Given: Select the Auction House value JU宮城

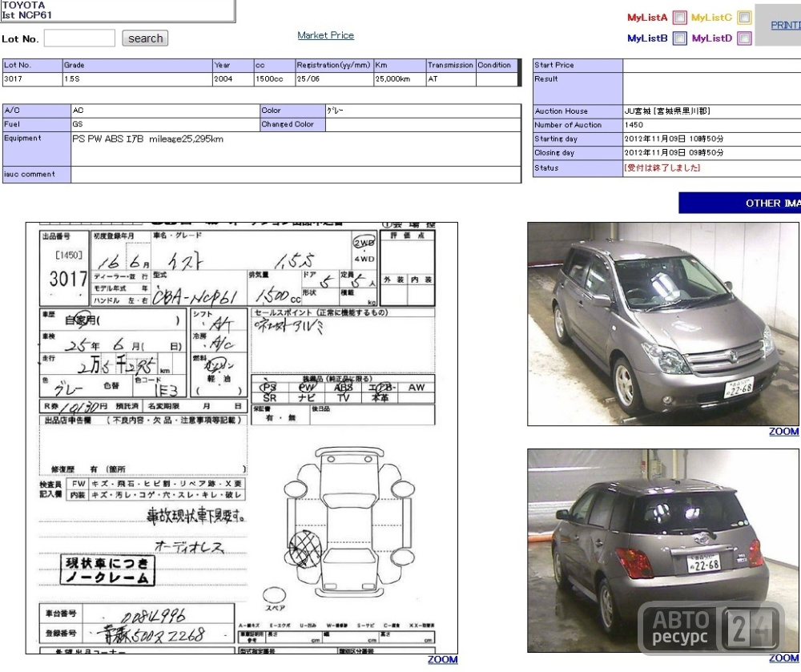Looking at the screenshot, I should [x=667, y=111].
